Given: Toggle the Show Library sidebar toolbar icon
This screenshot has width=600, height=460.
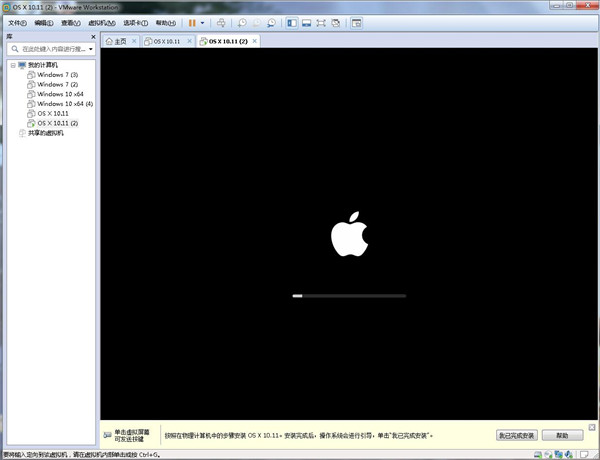Looking at the screenshot, I should pyautogui.click(x=292, y=23).
